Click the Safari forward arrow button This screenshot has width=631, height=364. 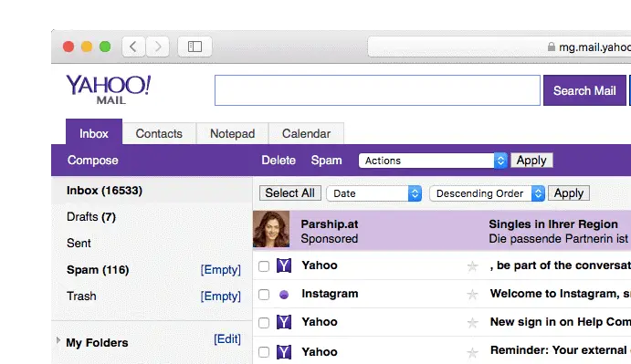[x=157, y=47]
